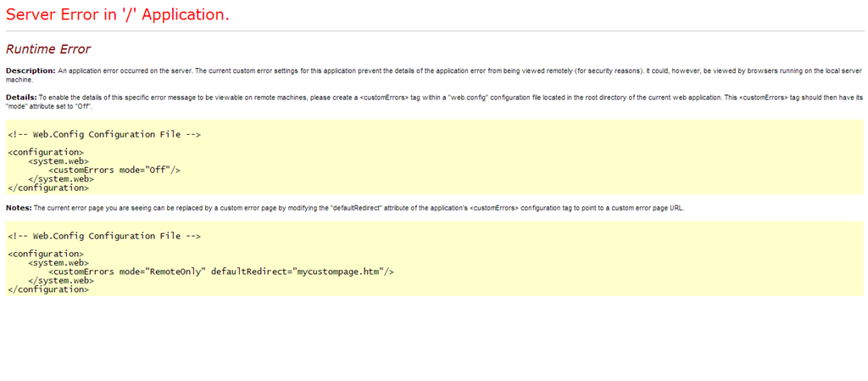Viewport: 868px width, 381px height.
Task: Select the "Runtime Error" subheading
Action: pyautogui.click(x=48, y=49)
